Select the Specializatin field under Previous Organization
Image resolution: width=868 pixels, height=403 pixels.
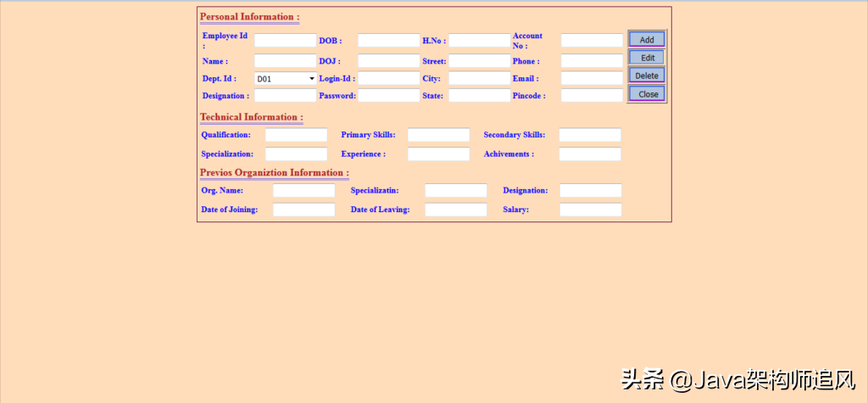[456, 191]
